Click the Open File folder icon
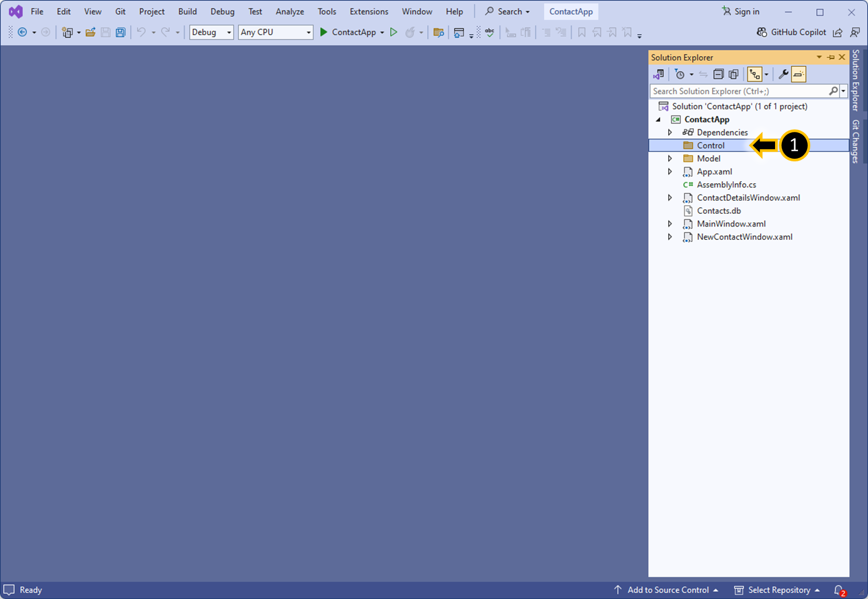 [x=90, y=33]
